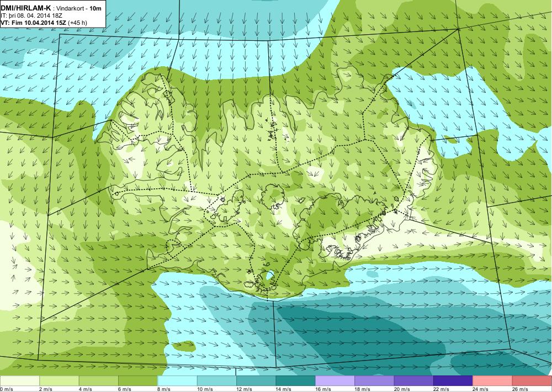Choose the 6–8 m/s darkest green legend swatch
Screen dimensions: 552x392
(138, 381)
